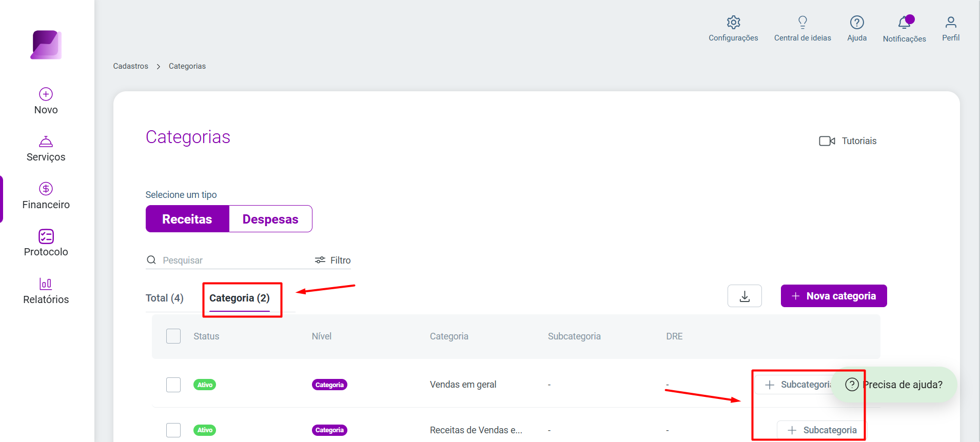Open the Novo plus icon

(46, 94)
